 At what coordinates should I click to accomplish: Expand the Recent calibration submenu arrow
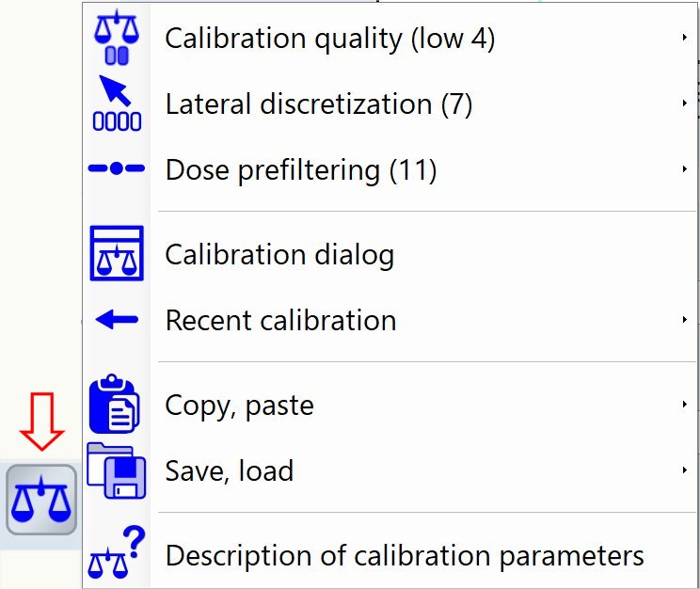click(x=684, y=320)
